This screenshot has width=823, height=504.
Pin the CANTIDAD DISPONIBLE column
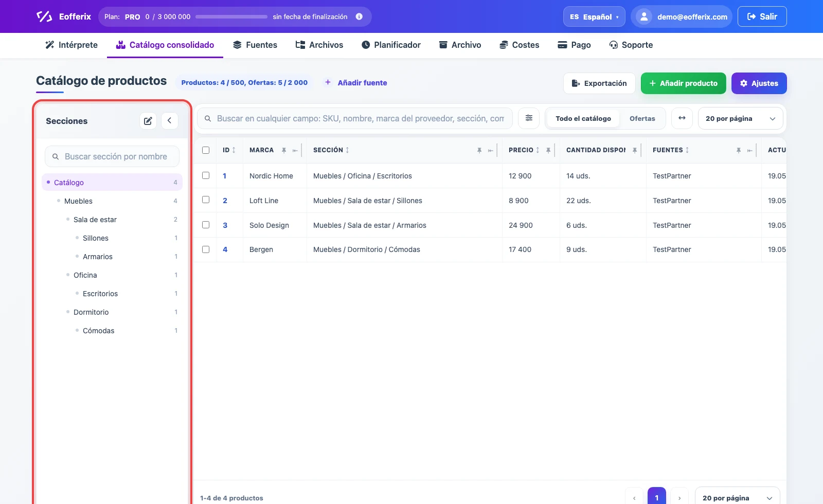click(635, 150)
